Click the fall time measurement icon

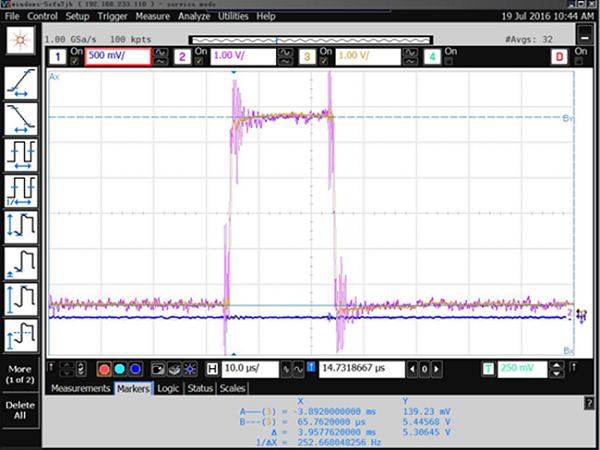point(21,119)
